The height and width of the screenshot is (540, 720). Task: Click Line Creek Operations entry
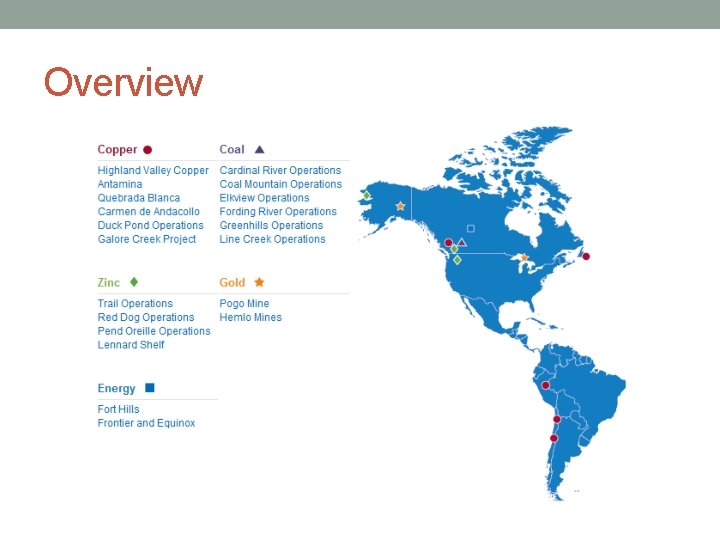pyautogui.click(x=272, y=239)
